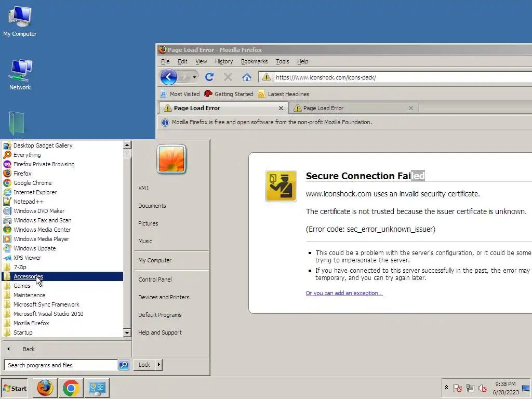This screenshot has height=399, width=532.
Task: Launch Desktop Gadget Gallery from Start menu
Action: click(x=62, y=145)
